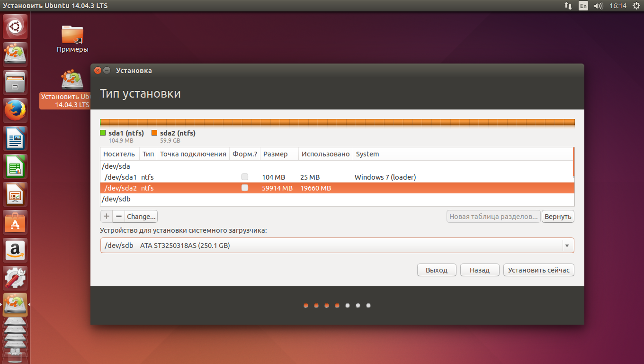Open the bootloader device dropdown
Viewport: 644px width, 364px height.
[337, 246]
